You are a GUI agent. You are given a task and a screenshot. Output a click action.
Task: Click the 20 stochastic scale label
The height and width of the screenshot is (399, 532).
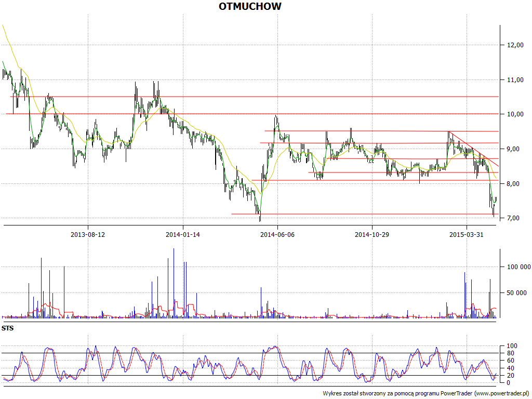click(x=510, y=376)
